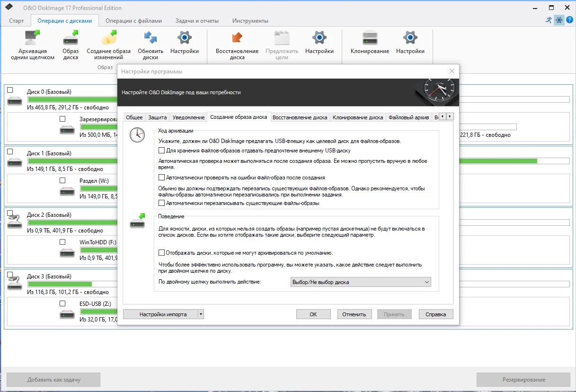Open the Операции с файлами ribbon tab
The width and height of the screenshot is (576, 392).
133,21
